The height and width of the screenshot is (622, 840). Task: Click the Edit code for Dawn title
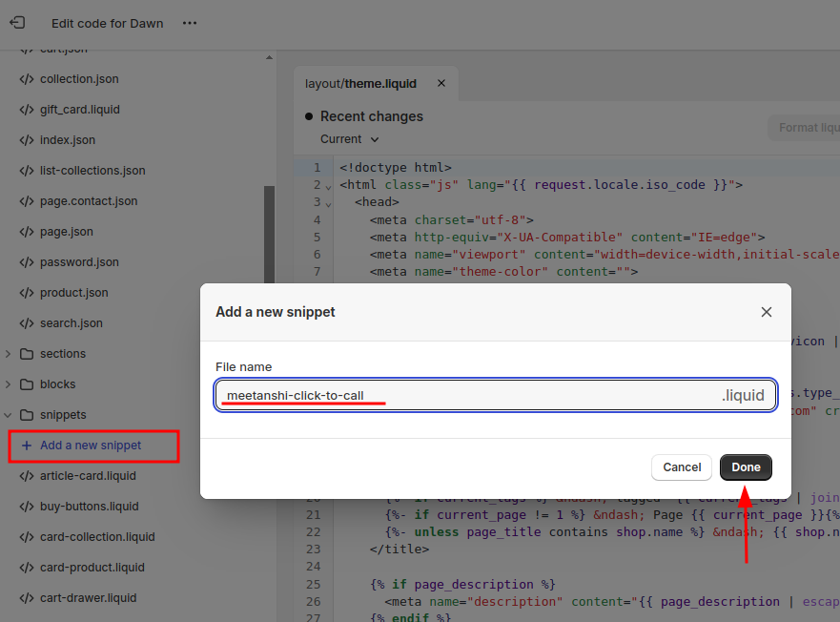point(107,24)
